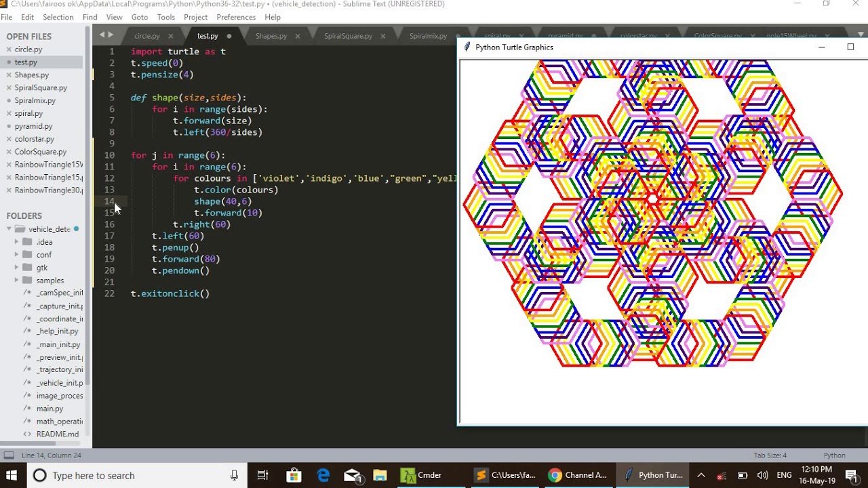The width and height of the screenshot is (868, 488).
Task: Open main.py from folder tree
Action: click(50, 409)
